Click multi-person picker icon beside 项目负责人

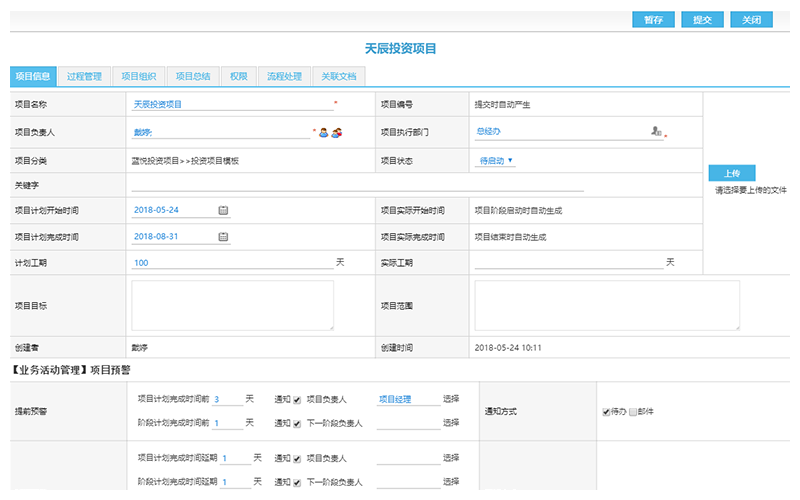337,131
